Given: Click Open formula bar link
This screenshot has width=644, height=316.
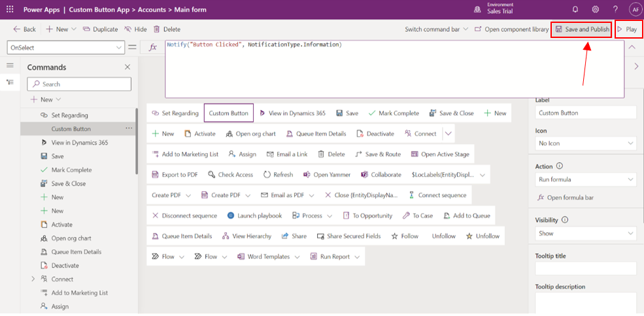Looking at the screenshot, I should click(x=566, y=198).
